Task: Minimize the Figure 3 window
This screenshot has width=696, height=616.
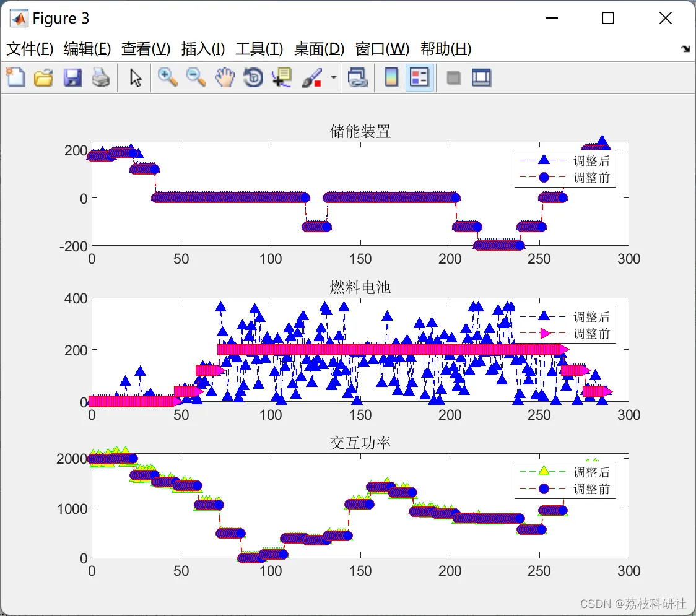Action: [x=551, y=18]
